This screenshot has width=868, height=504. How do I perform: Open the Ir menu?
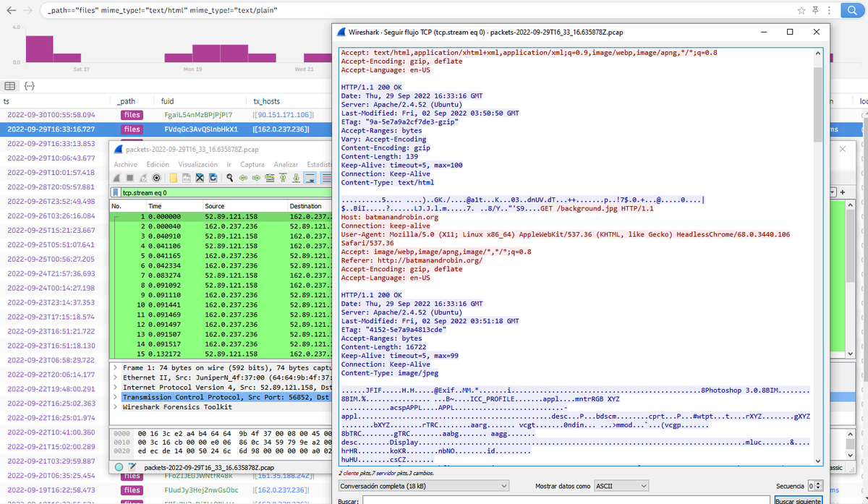(229, 164)
